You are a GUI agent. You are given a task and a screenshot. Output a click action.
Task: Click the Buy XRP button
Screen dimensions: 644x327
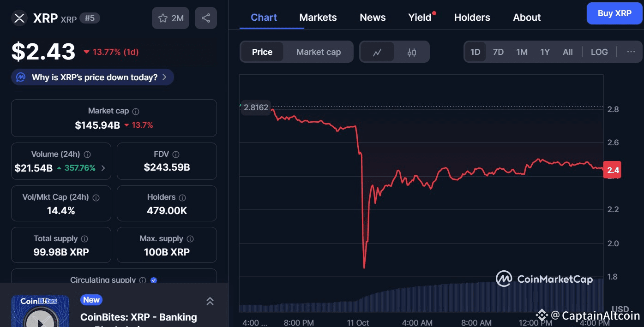(x=614, y=13)
